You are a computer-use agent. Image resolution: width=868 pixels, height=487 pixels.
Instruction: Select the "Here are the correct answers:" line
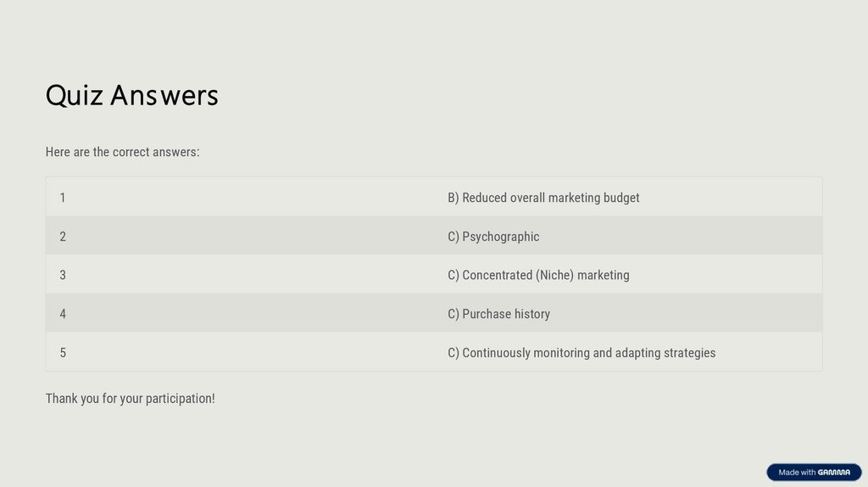point(122,152)
